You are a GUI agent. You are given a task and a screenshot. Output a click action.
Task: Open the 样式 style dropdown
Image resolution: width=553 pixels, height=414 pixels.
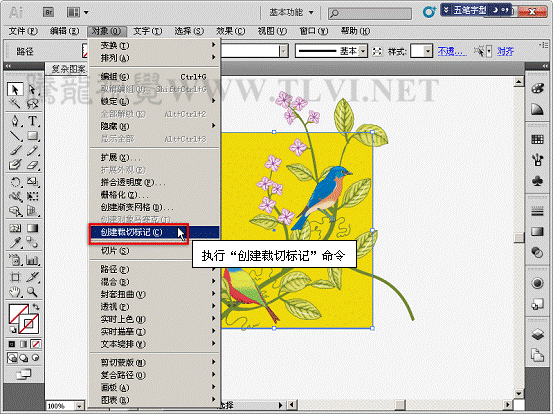click(x=428, y=51)
